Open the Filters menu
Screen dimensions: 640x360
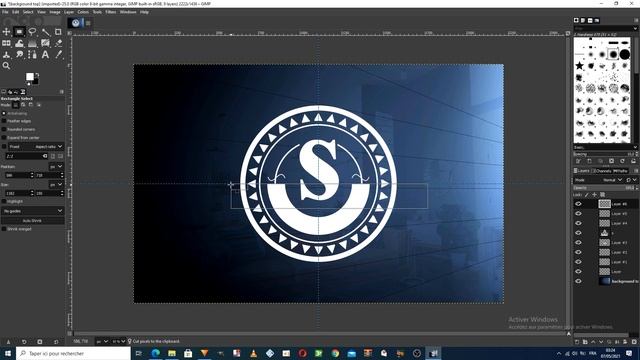click(x=111, y=12)
